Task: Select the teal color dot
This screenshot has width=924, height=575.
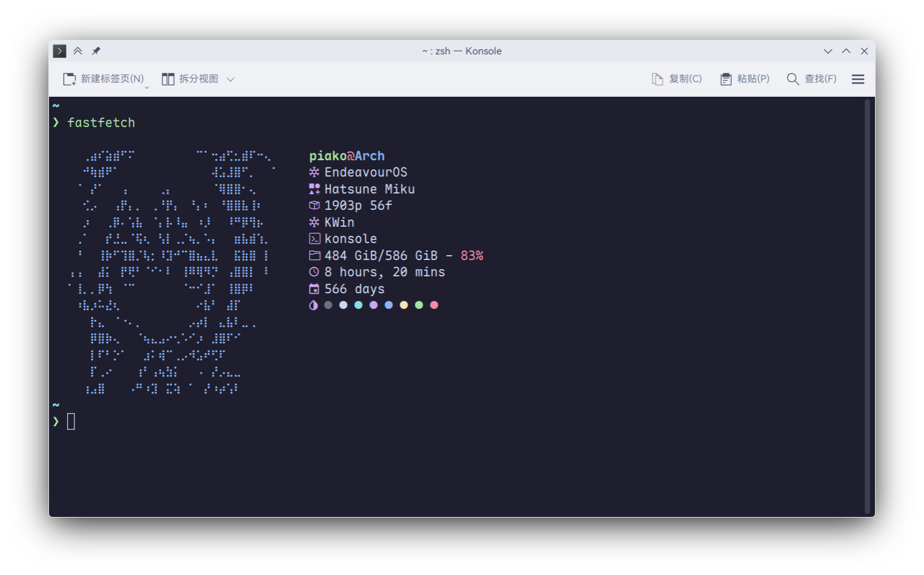Action: (359, 305)
